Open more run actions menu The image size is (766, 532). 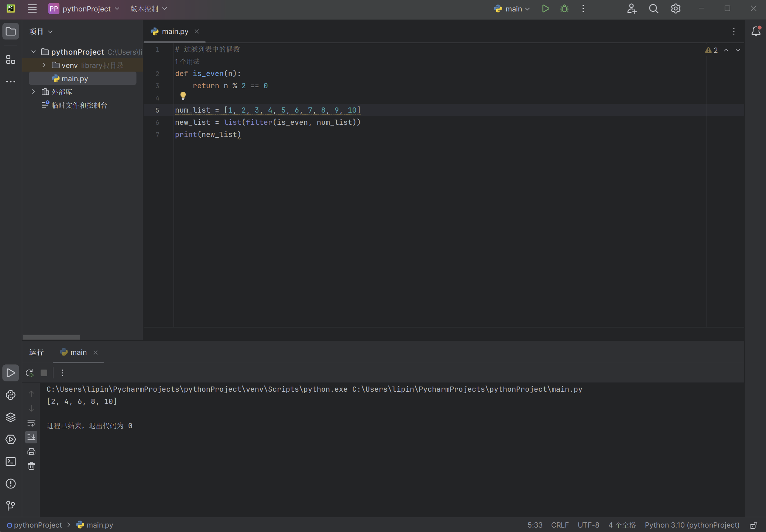pos(583,8)
